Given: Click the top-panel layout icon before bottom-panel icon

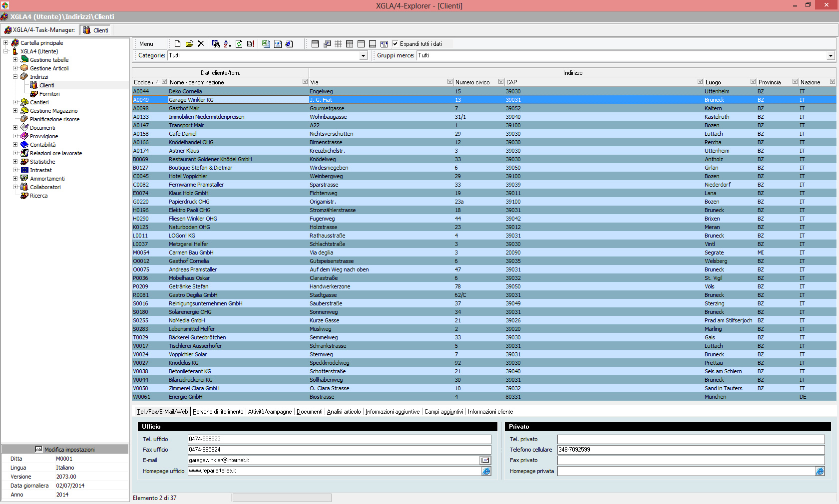Looking at the screenshot, I should tap(361, 44).
